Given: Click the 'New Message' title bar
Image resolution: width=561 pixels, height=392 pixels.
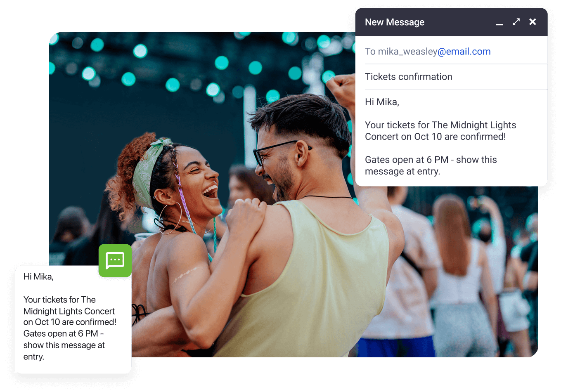Looking at the screenshot, I should [x=395, y=22].
